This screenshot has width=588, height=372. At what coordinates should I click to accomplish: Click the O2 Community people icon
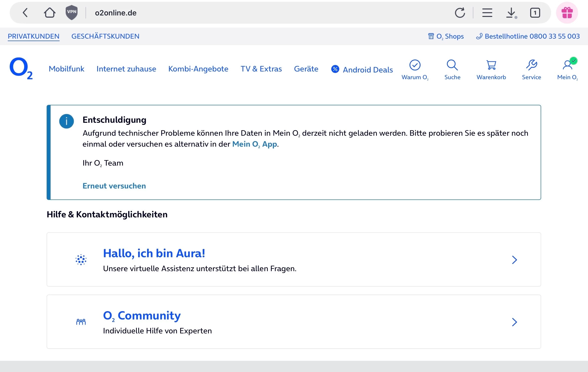(x=81, y=322)
